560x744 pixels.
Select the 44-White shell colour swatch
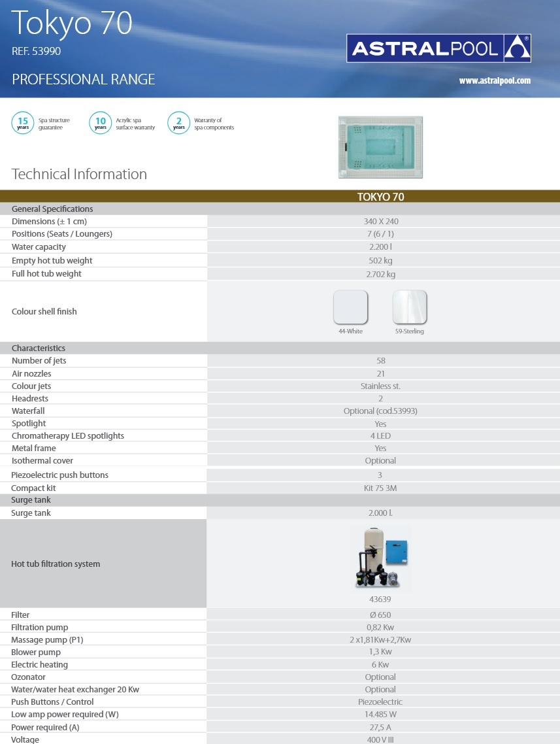point(350,307)
